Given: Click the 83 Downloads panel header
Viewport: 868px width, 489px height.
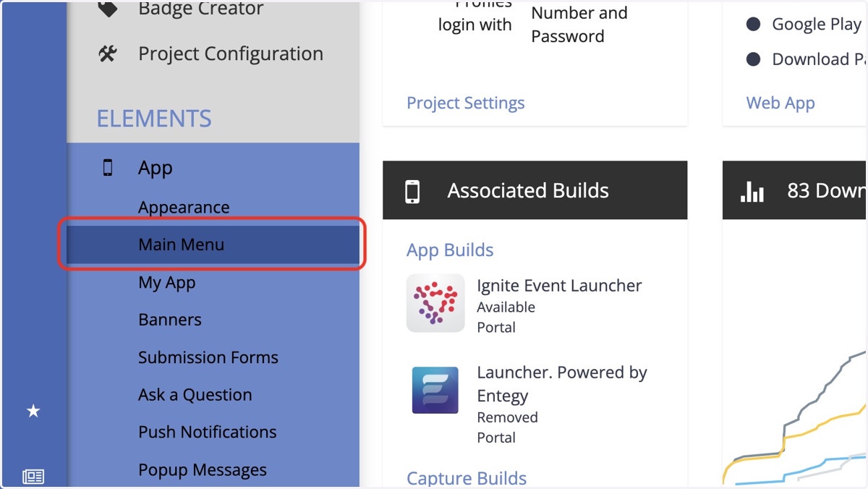Looking at the screenshot, I should [794, 190].
